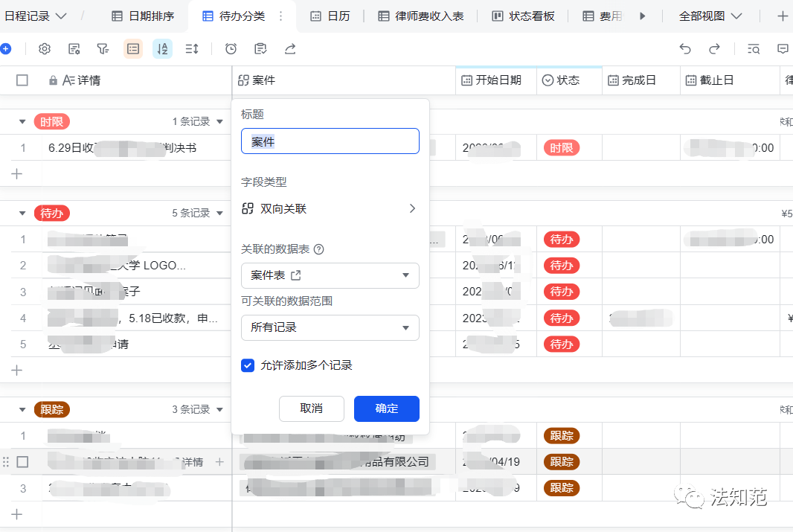Switch to the 日历 tab

point(337,15)
